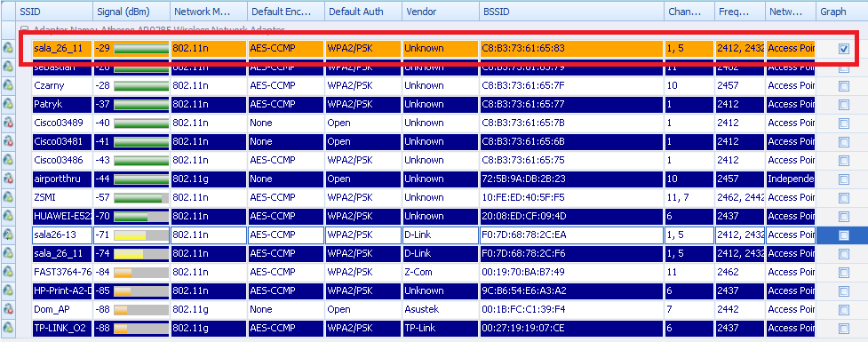This screenshot has width=868, height=342.
Task: Click the open-network icon beside Cisco03489
Action: (8, 123)
